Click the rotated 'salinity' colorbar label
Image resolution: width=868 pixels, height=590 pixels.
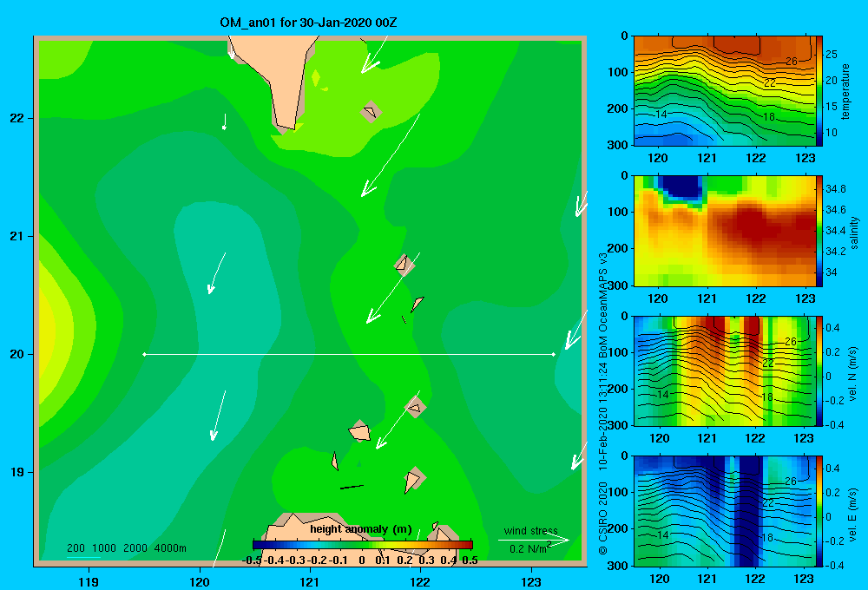pos(854,233)
